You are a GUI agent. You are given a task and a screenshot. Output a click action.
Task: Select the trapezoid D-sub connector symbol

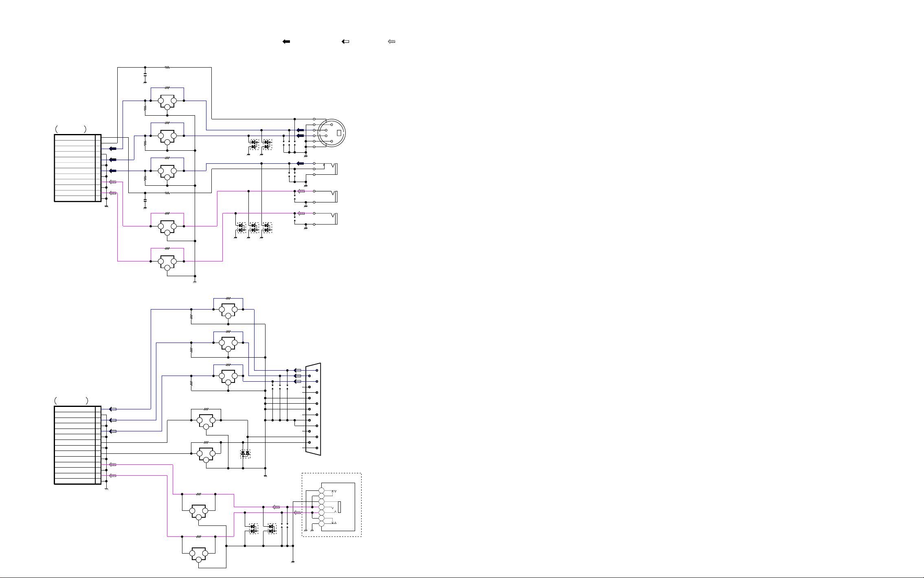pyautogui.click(x=313, y=409)
